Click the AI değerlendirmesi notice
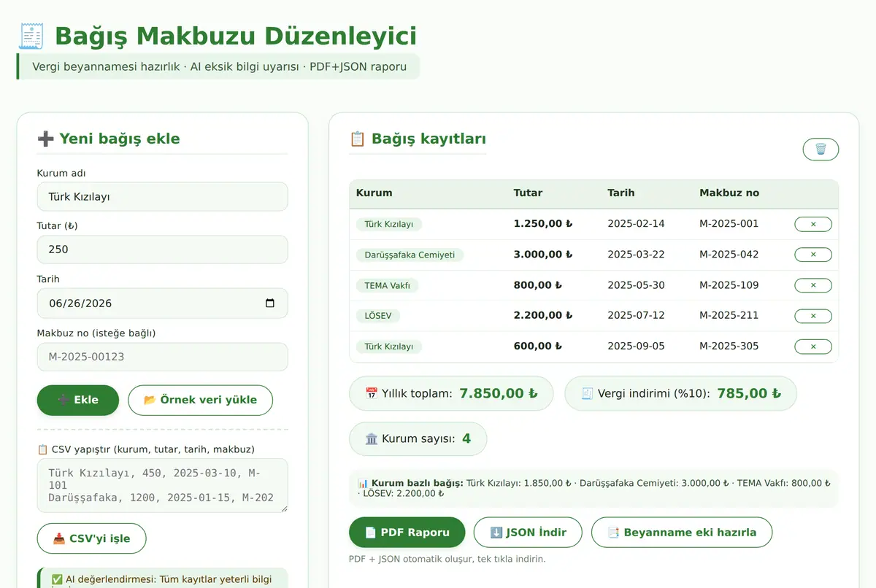The height and width of the screenshot is (588, 876). click(163, 579)
